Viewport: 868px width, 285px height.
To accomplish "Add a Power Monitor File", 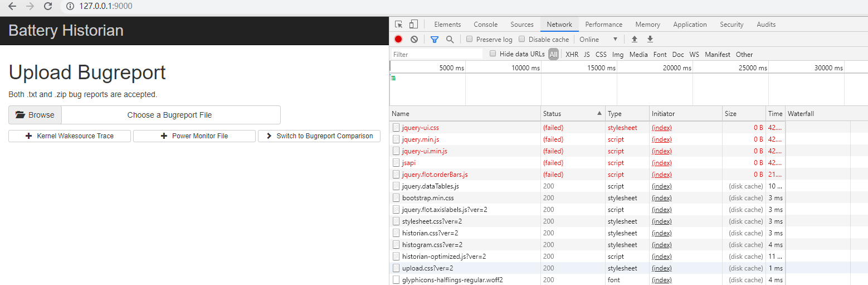I will point(194,136).
